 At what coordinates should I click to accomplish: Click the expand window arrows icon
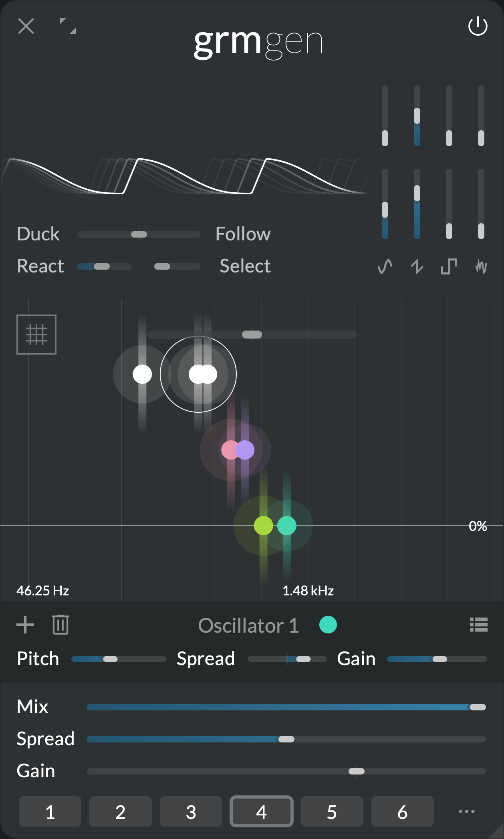click(x=67, y=26)
